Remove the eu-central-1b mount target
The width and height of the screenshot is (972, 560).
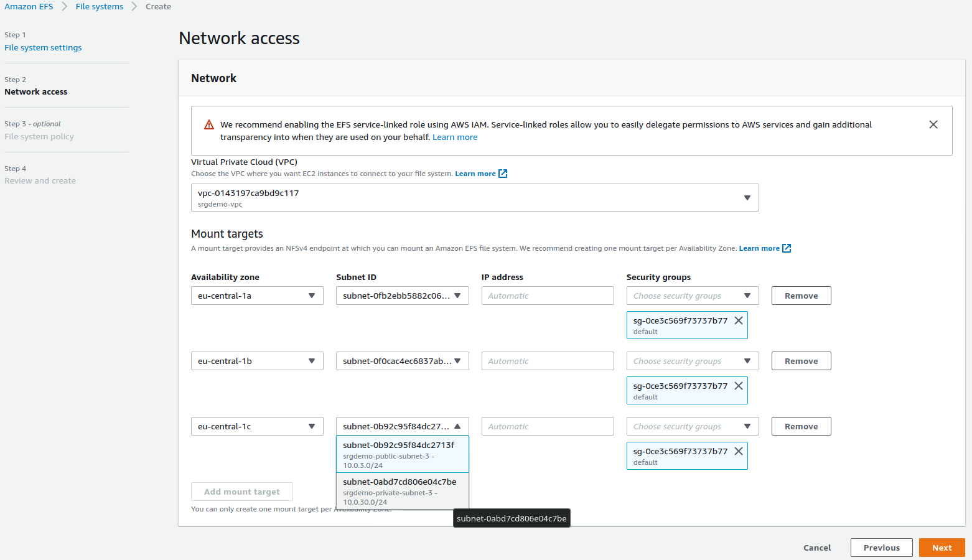(x=800, y=361)
